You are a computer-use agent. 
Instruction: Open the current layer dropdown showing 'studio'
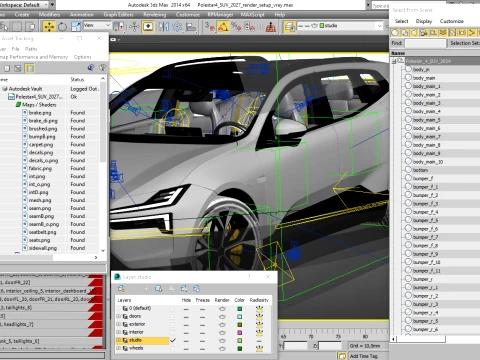coord(340,26)
